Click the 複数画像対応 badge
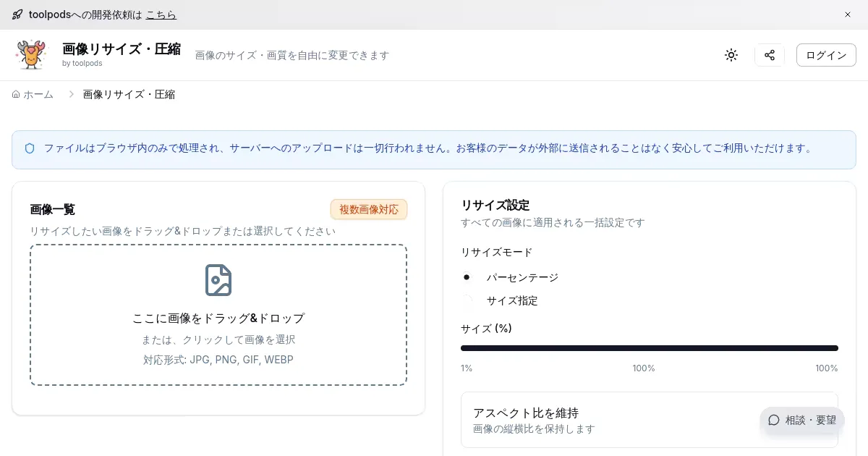This screenshot has width=868, height=456. pyautogui.click(x=369, y=209)
